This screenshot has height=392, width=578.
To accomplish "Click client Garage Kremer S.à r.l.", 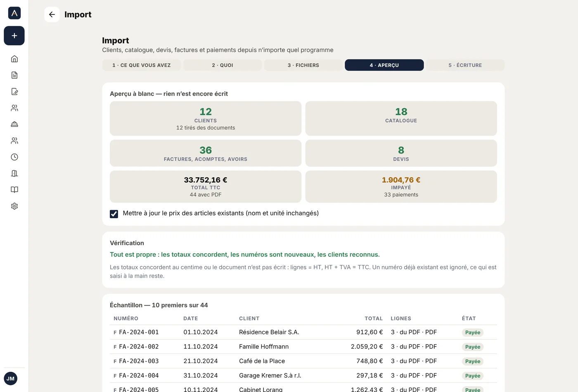I will (x=270, y=375).
